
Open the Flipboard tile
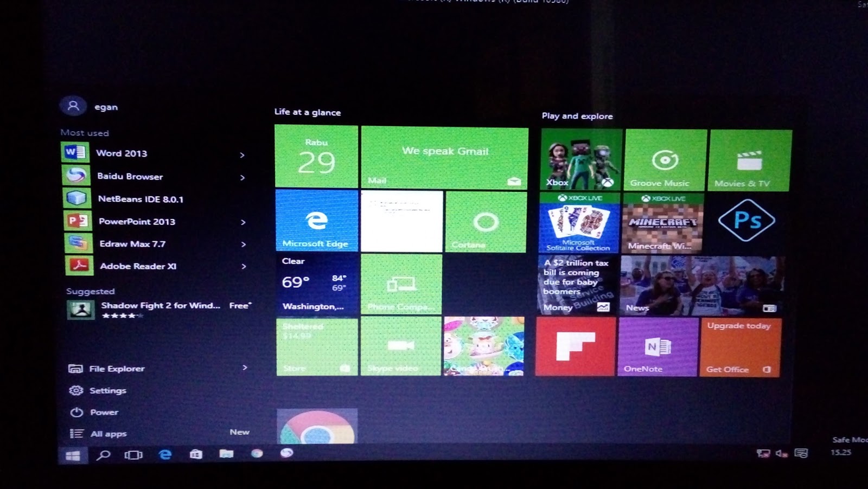pos(576,346)
